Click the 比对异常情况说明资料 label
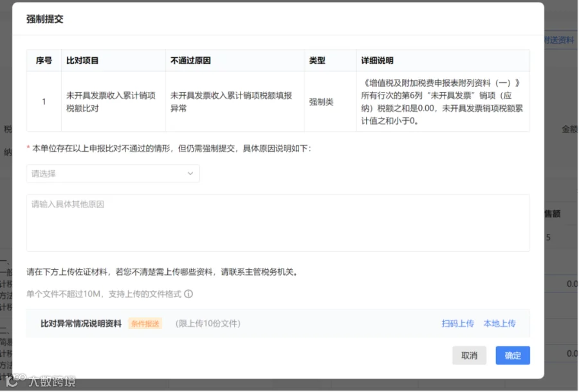The height and width of the screenshot is (392, 579). click(x=81, y=324)
